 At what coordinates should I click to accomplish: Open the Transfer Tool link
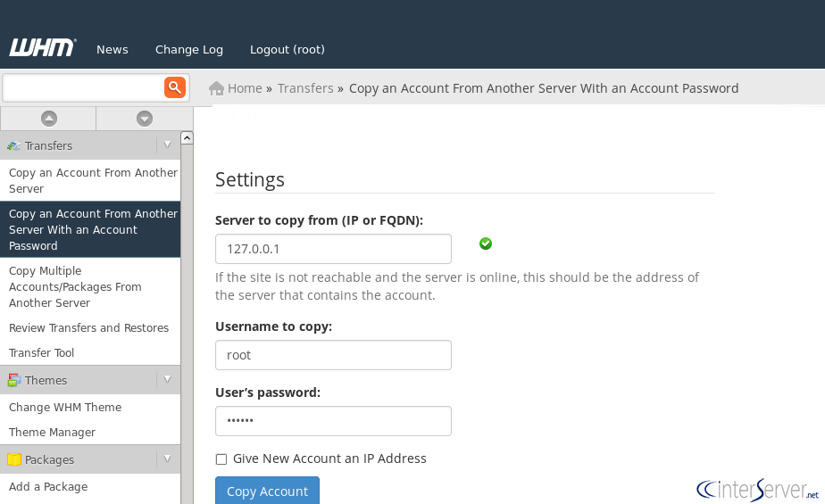(x=42, y=352)
